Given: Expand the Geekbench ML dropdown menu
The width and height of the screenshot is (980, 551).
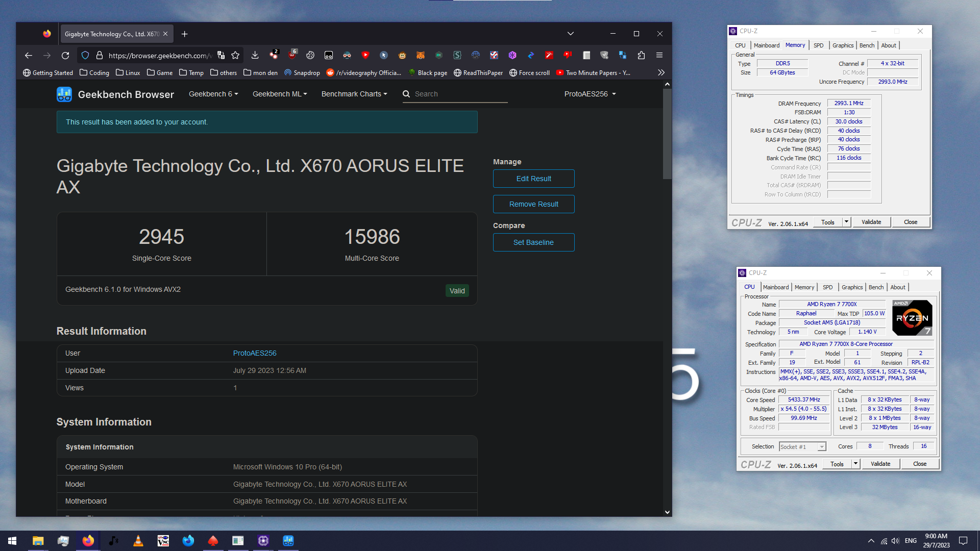Looking at the screenshot, I should click(280, 94).
